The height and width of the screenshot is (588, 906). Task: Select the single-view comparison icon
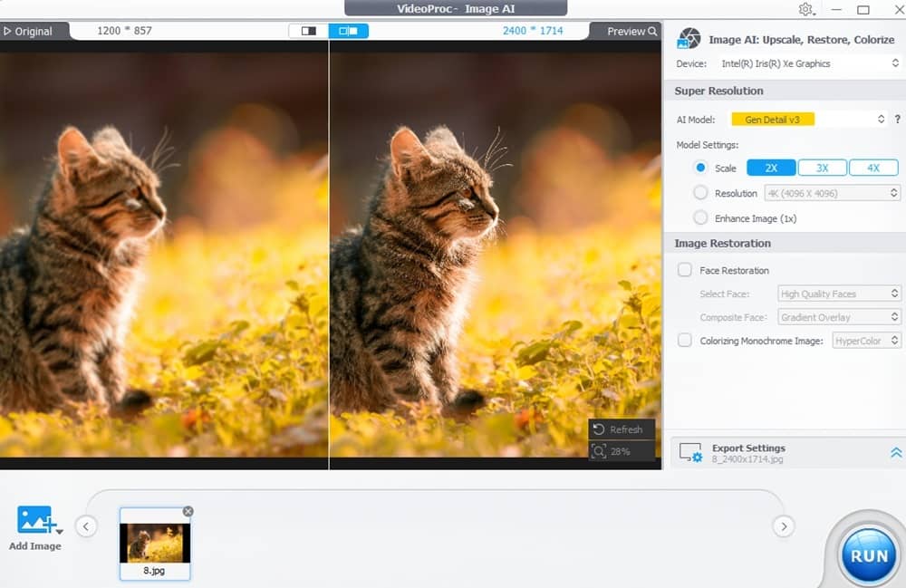(x=308, y=30)
